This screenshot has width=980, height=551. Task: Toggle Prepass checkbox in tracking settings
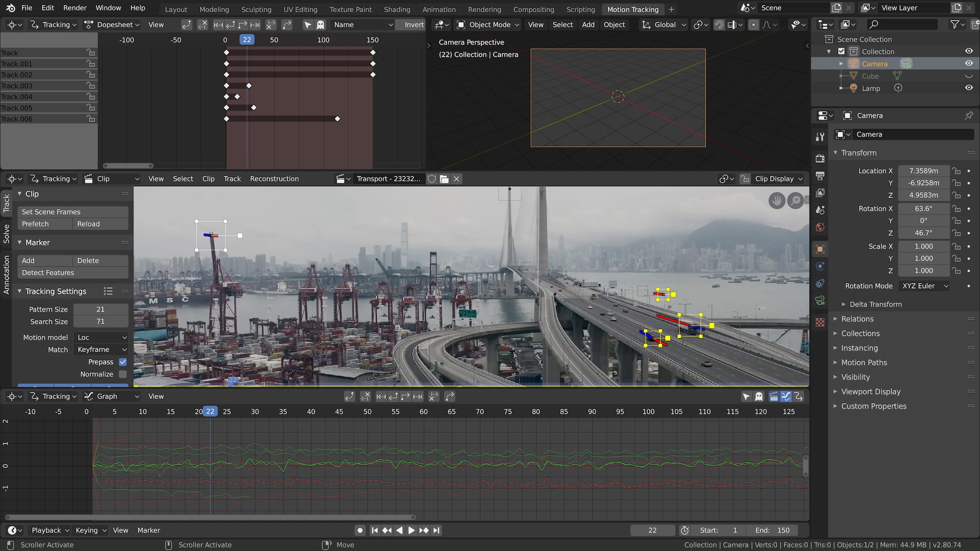tap(122, 362)
